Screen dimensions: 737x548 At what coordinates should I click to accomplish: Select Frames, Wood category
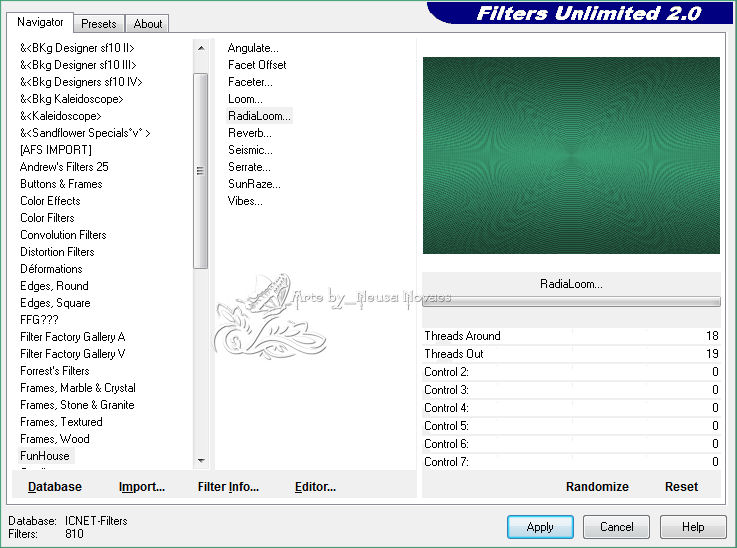point(55,438)
